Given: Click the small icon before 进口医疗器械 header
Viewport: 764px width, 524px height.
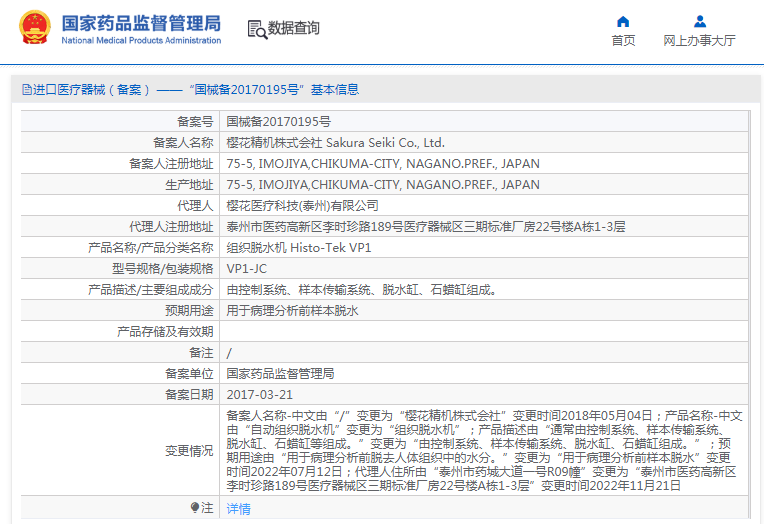Looking at the screenshot, I should click(x=25, y=89).
